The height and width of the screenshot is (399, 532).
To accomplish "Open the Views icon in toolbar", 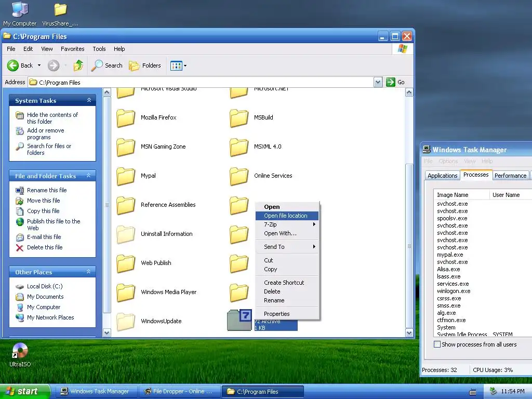I will [x=176, y=65].
